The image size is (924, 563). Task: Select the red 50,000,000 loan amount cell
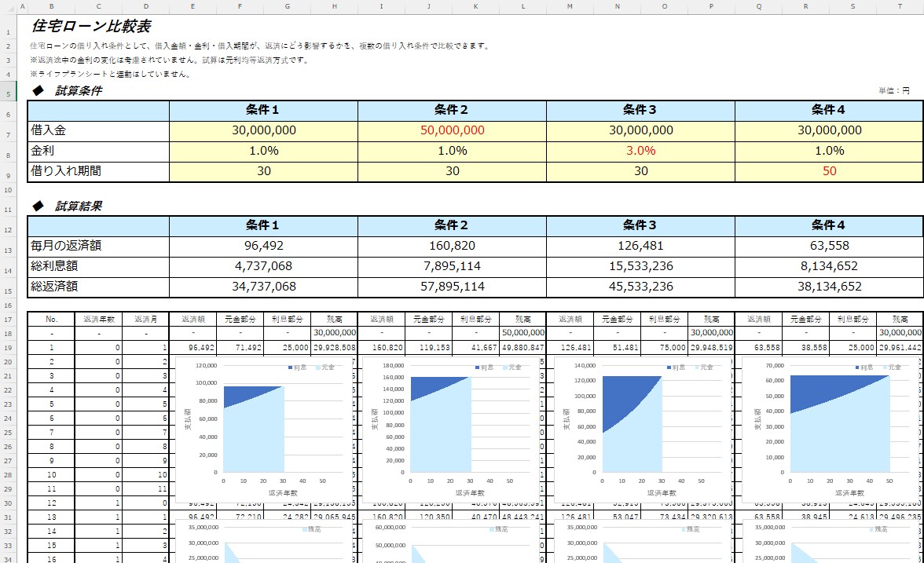coord(452,130)
